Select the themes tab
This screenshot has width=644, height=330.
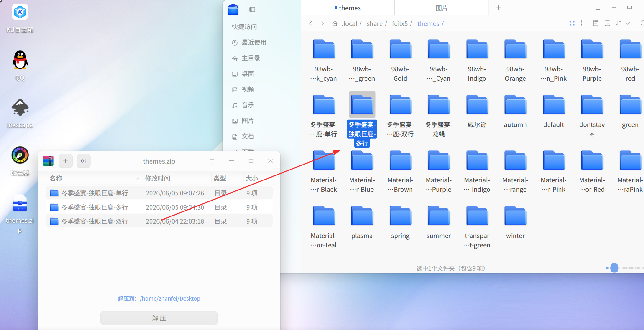point(348,8)
